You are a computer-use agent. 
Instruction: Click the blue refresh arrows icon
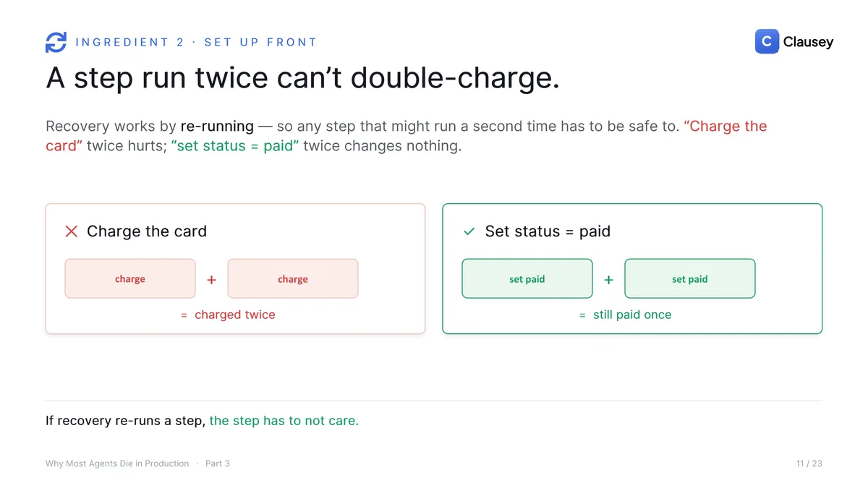click(x=56, y=42)
